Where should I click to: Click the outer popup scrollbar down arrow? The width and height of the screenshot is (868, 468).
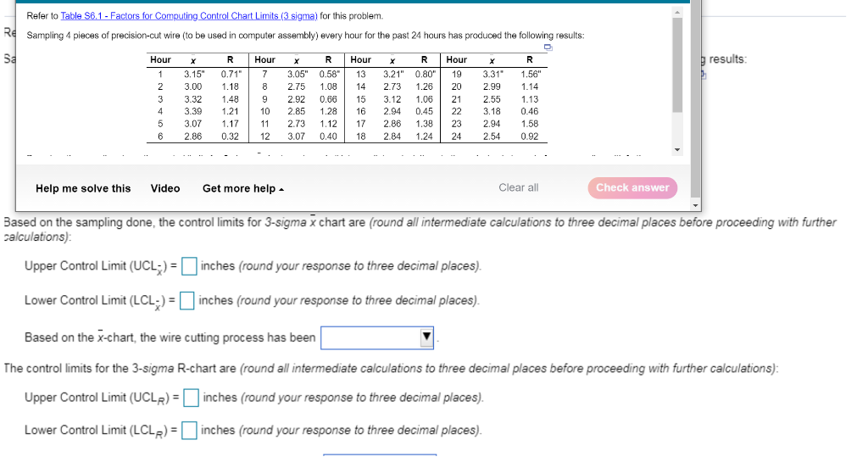696,205
